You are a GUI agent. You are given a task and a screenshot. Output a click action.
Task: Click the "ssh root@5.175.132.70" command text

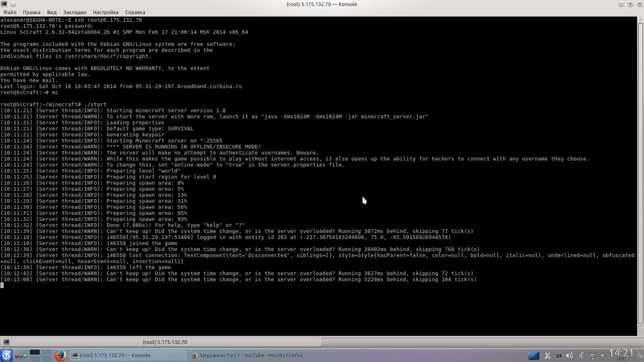(108, 20)
